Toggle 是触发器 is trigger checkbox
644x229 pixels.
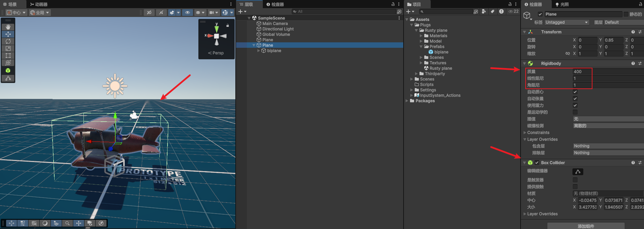pos(575,180)
